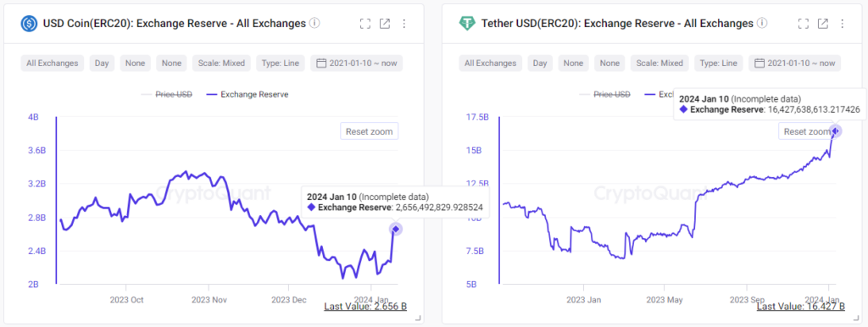Click 2023 Nov label on USD Coin x-axis
868x327 pixels.
click(x=209, y=300)
